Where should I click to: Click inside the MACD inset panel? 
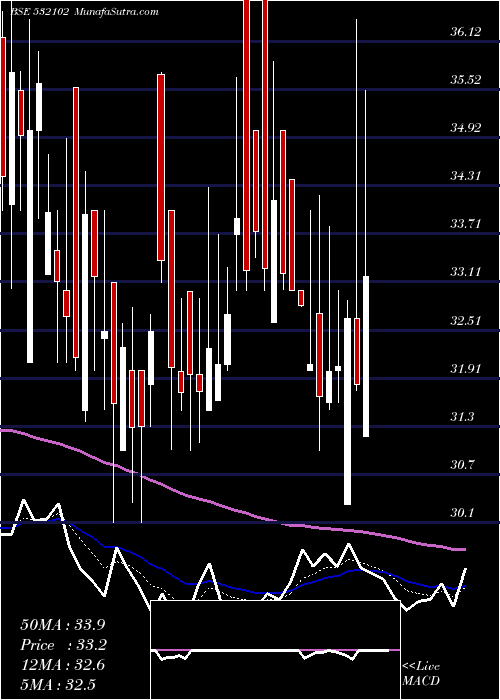click(275, 650)
